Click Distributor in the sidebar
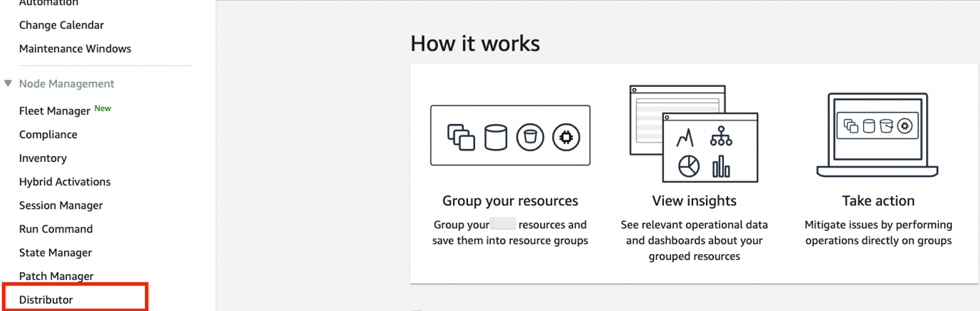This screenshot has height=311, width=980. [x=46, y=300]
